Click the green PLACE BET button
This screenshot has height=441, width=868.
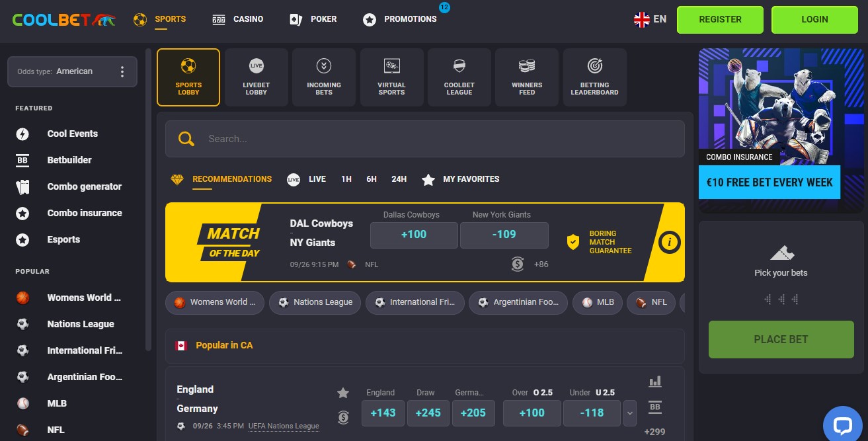[x=781, y=339]
